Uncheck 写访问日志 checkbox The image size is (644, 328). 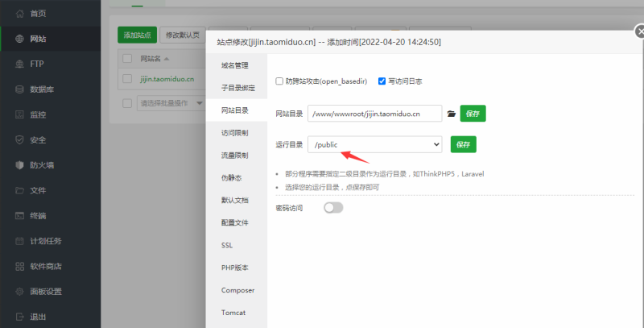(382, 81)
